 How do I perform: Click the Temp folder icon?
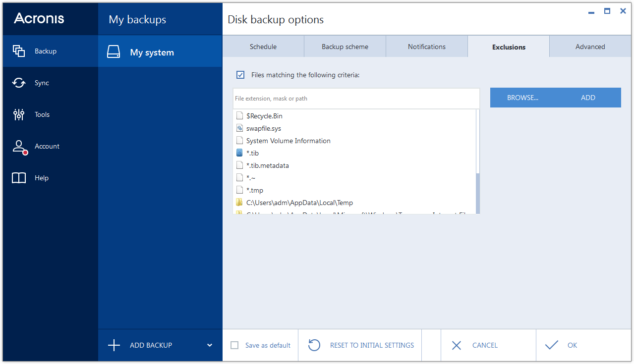240,203
